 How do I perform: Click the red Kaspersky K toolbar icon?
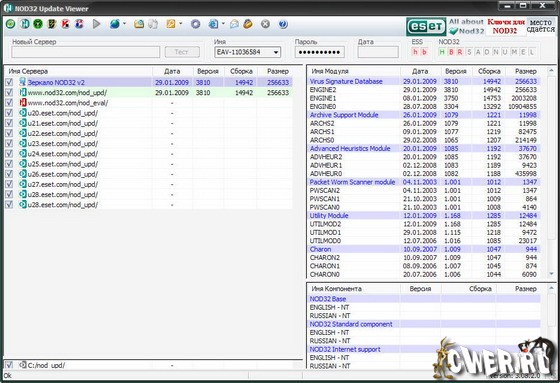[65, 24]
